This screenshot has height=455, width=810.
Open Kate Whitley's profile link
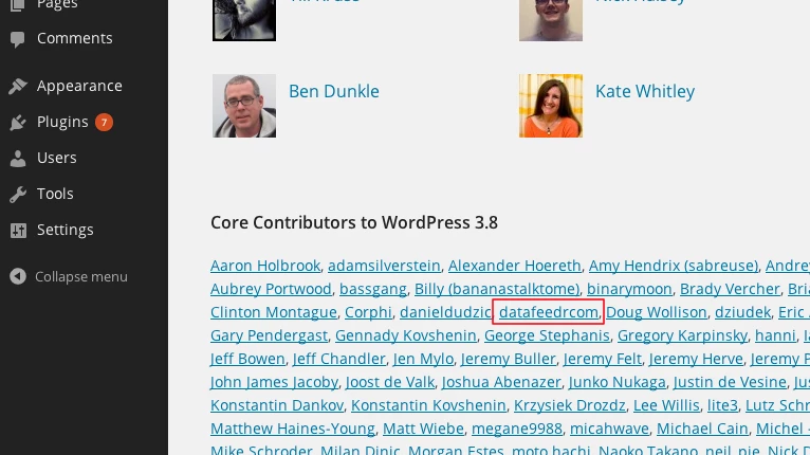645,91
